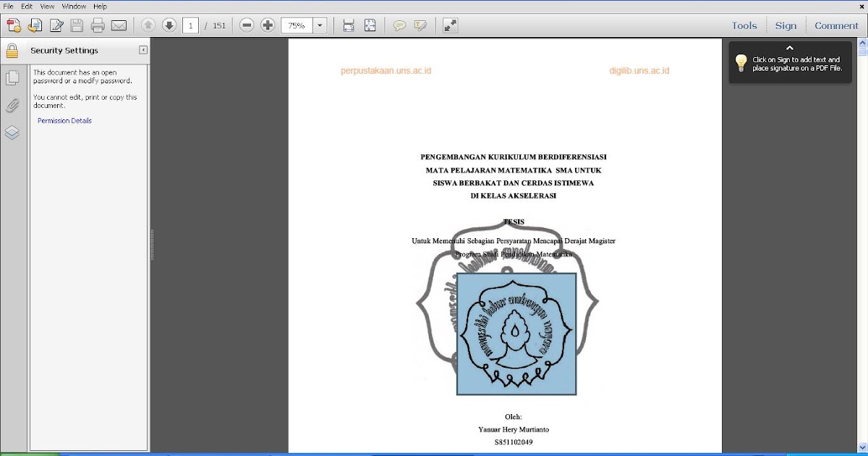
Task: Click the Create PDF icon in toolbar
Action: tap(14, 25)
